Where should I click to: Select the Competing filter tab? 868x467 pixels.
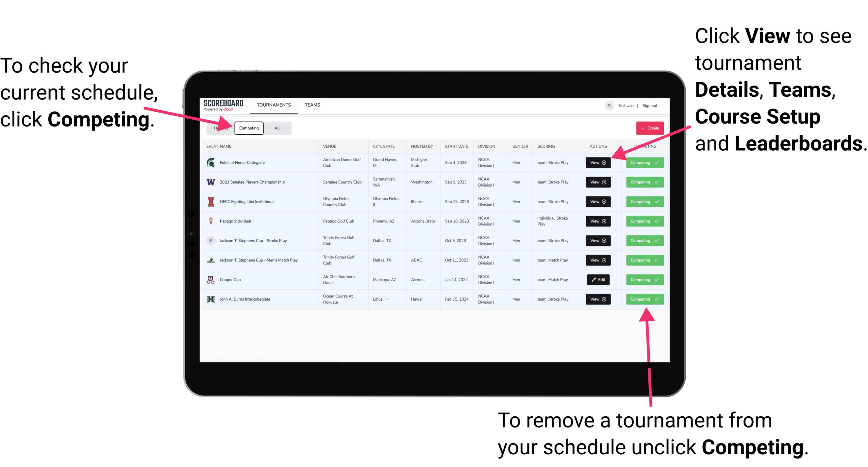pos(249,128)
